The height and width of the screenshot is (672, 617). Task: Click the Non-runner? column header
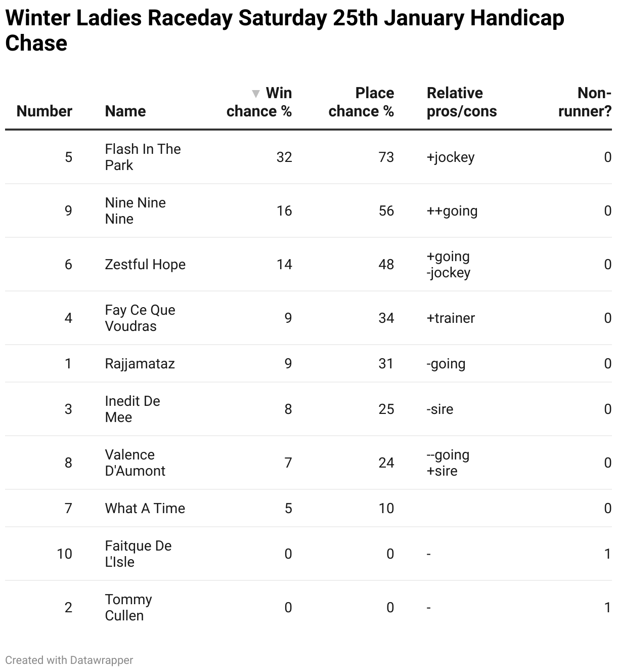[585, 102]
